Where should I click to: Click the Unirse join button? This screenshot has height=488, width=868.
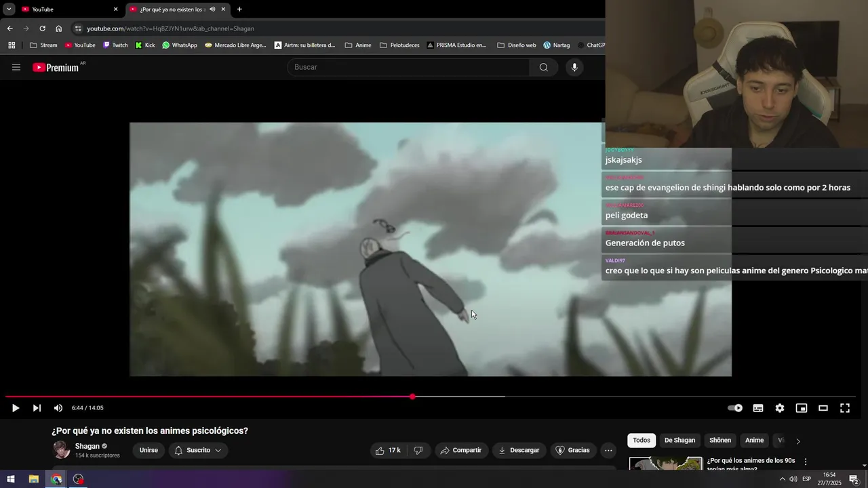149,450
